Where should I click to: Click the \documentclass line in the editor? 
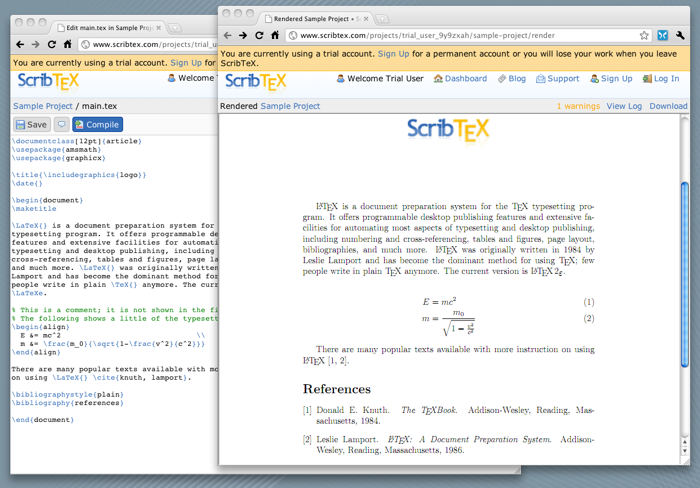(77, 141)
